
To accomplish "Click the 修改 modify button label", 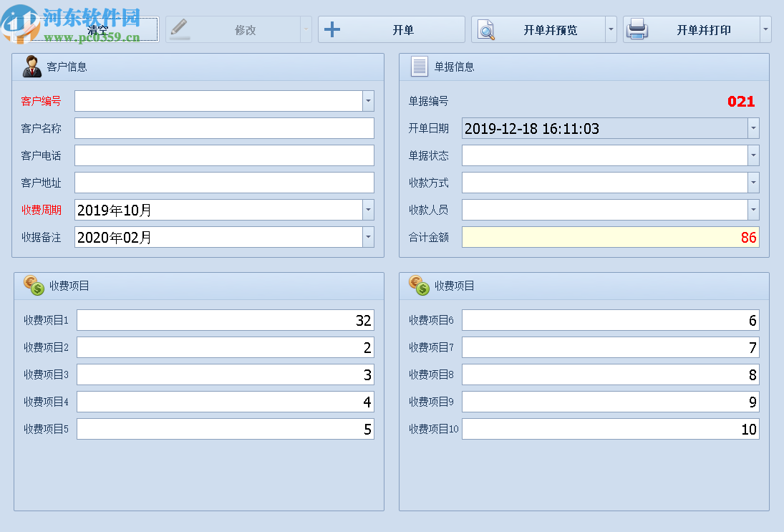I will point(245,30).
